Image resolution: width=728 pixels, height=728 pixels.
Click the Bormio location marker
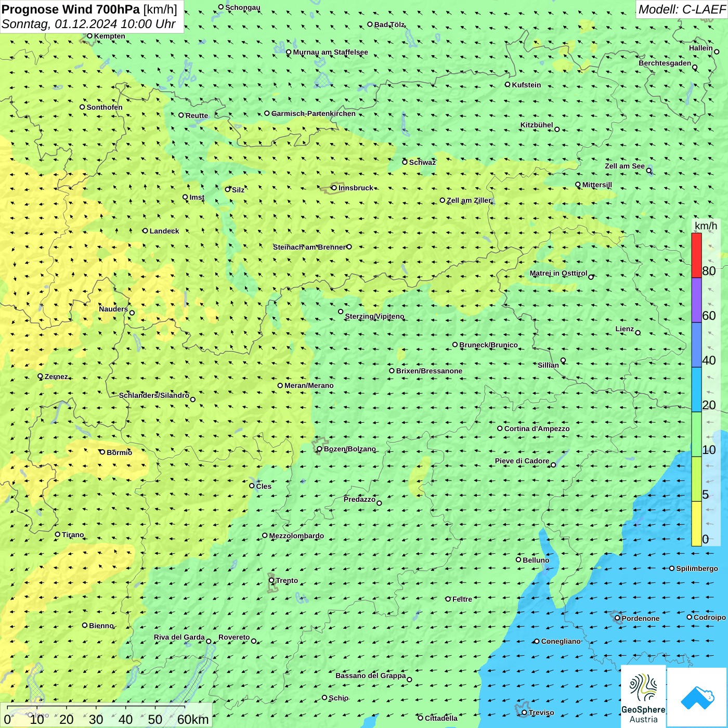point(102,452)
